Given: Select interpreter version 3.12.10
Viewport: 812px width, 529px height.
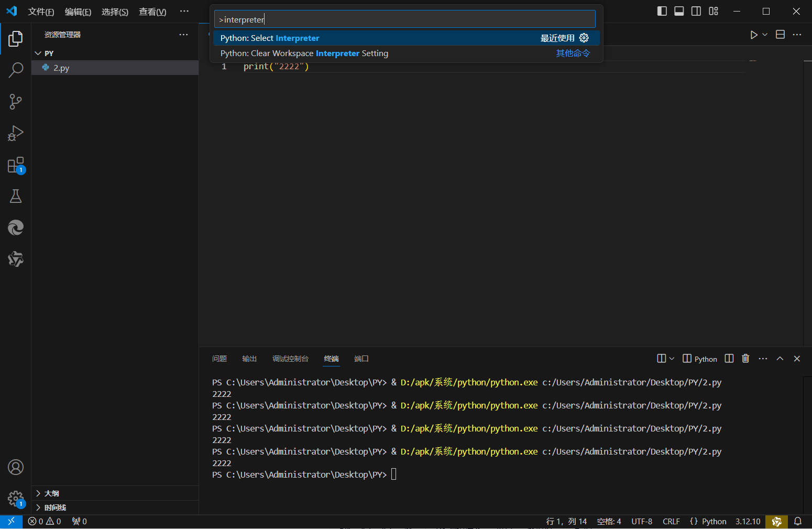Looking at the screenshot, I should coord(748,521).
